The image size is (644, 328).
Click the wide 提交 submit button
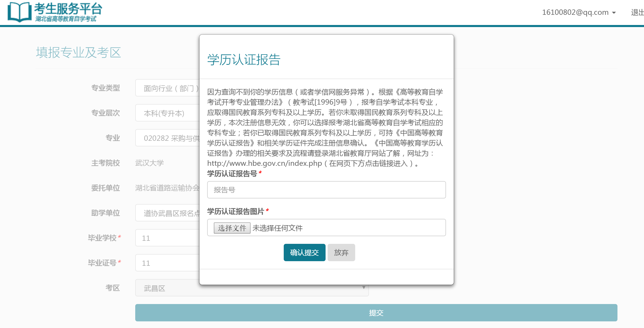tap(376, 313)
